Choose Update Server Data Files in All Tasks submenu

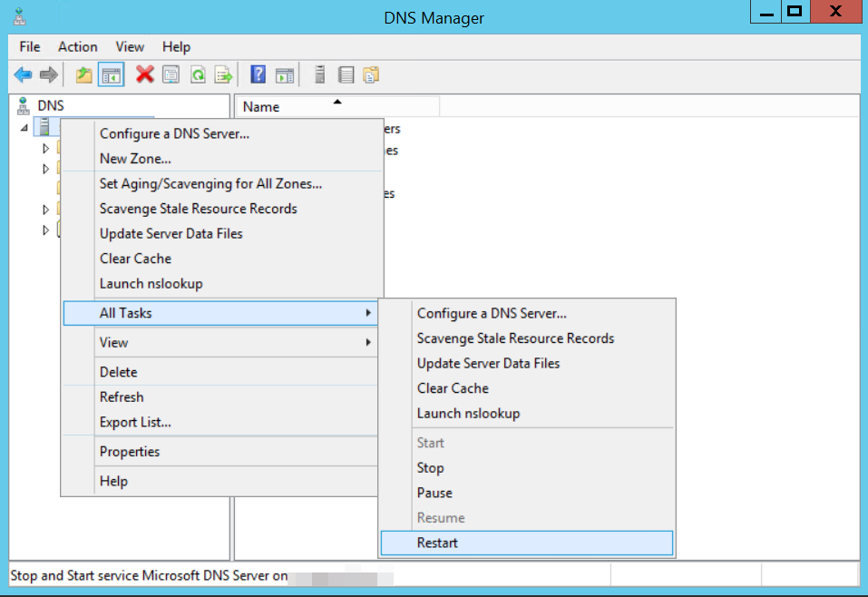(x=527, y=363)
